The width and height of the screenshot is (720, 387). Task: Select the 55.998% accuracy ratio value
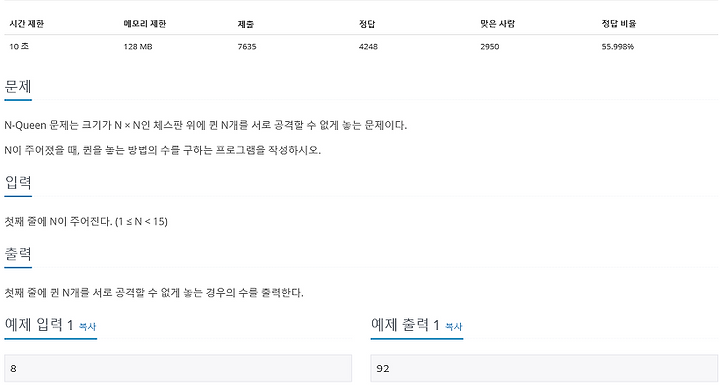coord(618,46)
